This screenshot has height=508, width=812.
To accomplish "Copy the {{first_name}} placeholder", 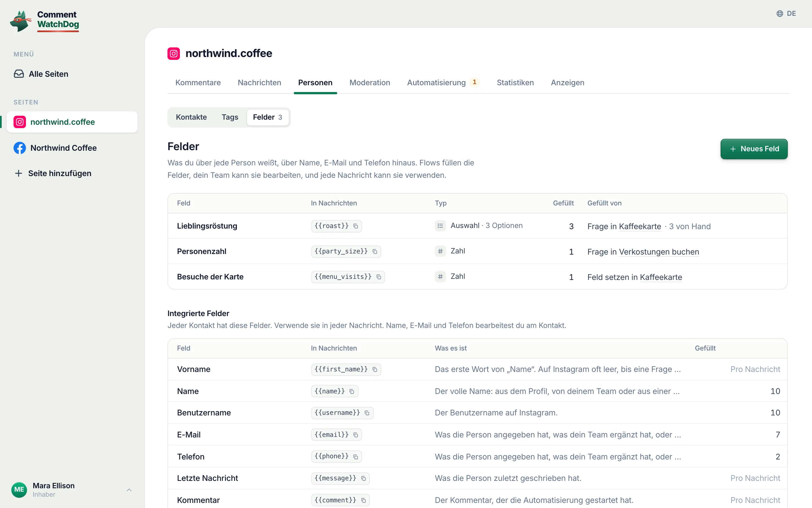I will pos(375,370).
